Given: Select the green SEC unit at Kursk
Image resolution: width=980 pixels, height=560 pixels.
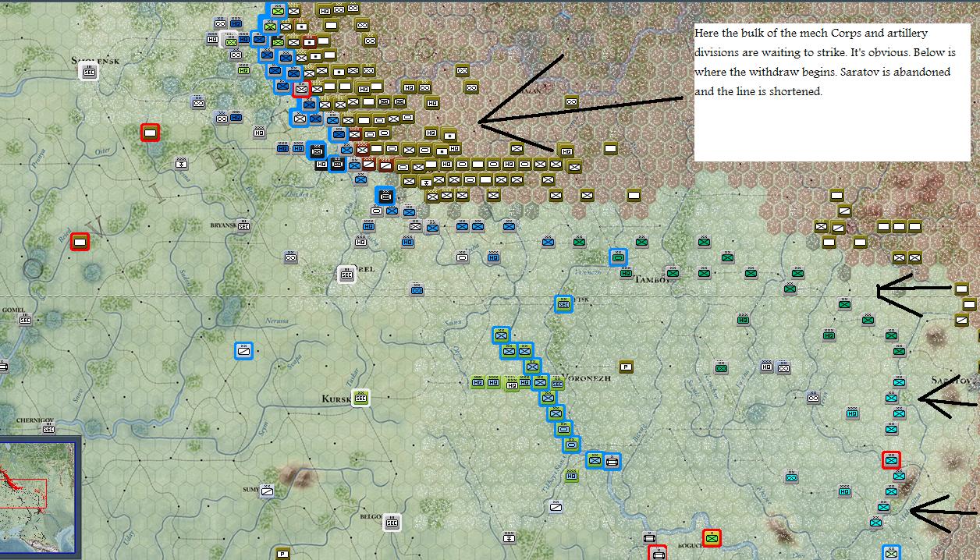Looking at the screenshot, I should (x=360, y=398).
